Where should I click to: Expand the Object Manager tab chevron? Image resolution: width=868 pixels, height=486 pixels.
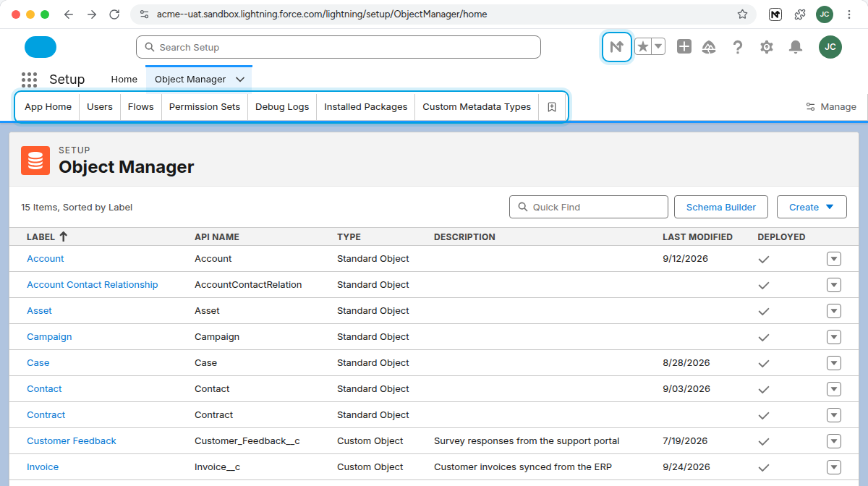(241, 80)
